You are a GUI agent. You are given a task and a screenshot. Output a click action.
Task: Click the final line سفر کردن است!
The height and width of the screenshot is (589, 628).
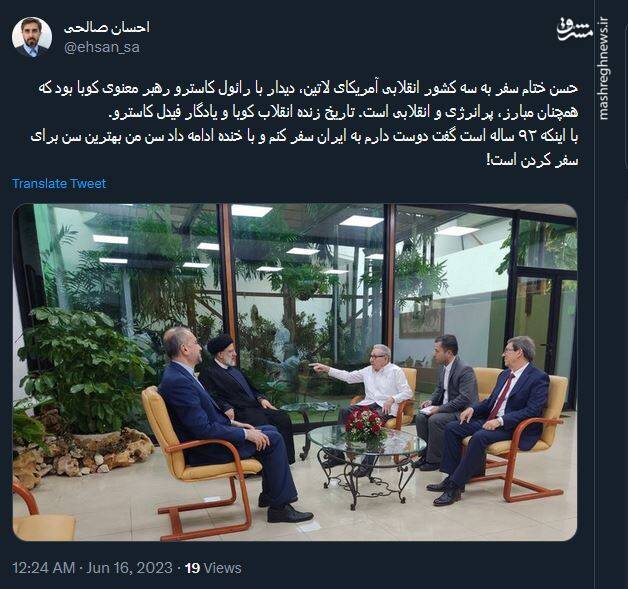[x=532, y=161]
